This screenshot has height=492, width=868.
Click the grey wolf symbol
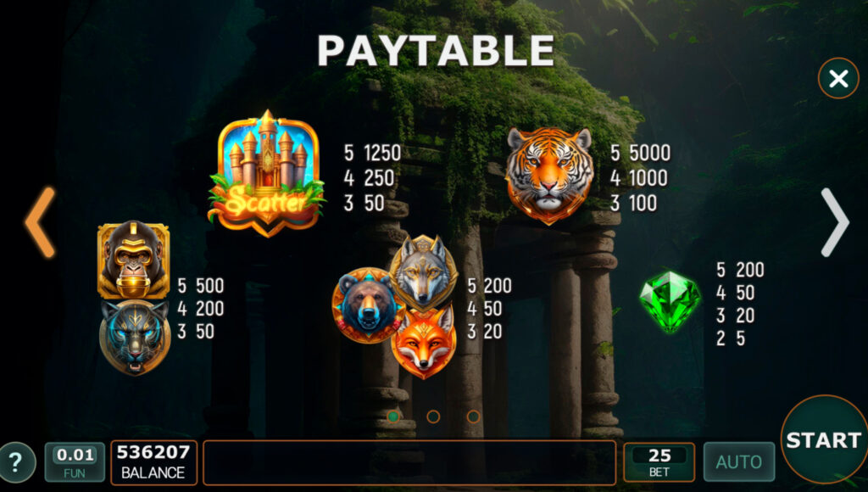(x=424, y=272)
